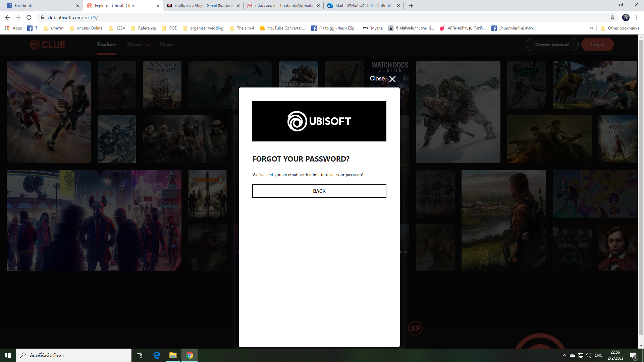The image size is (644, 362).
Task: Click Windows taskbar Chrome icon
Action: click(189, 355)
